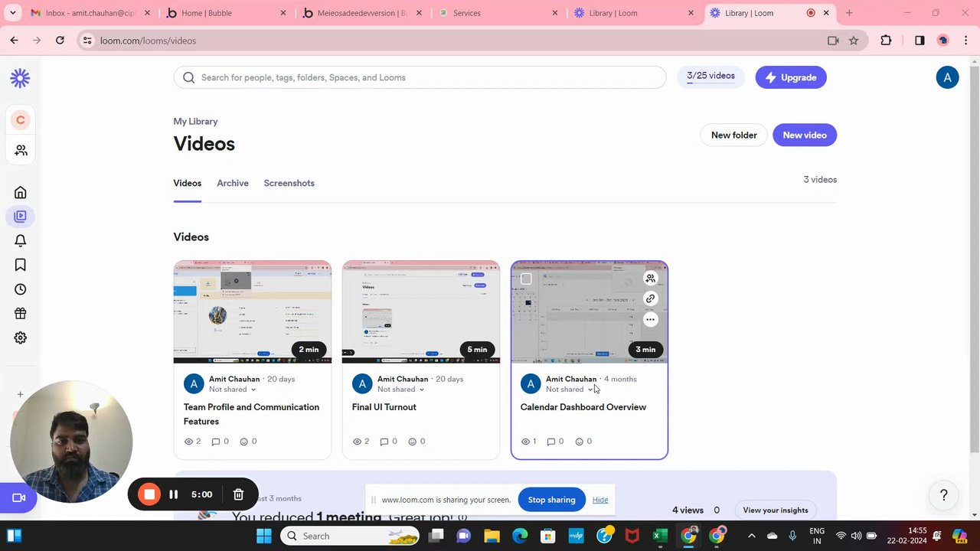Screen dimensions: 980x551
Task: Delete the recording with trash icon
Action: click(238, 494)
